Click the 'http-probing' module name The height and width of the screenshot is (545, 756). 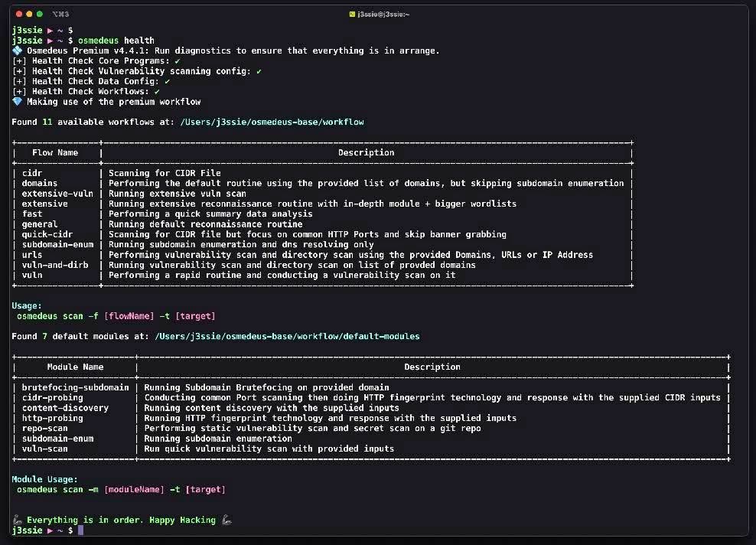52,418
